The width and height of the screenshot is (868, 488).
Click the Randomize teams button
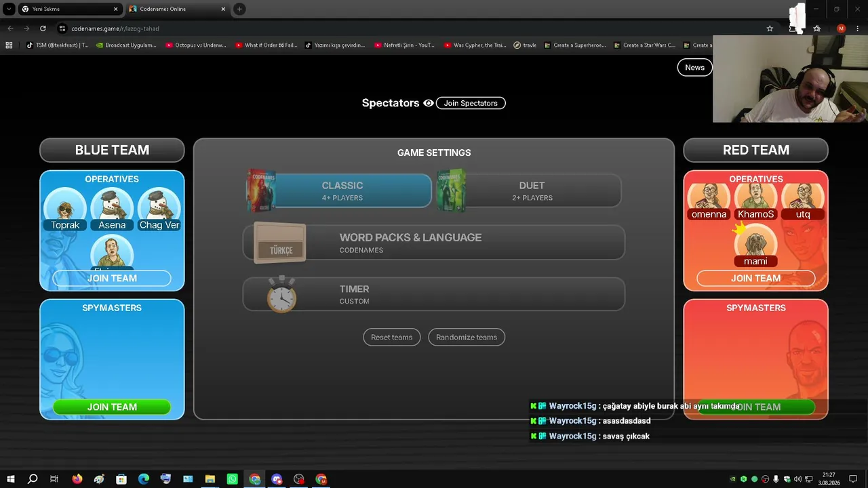(x=467, y=337)
